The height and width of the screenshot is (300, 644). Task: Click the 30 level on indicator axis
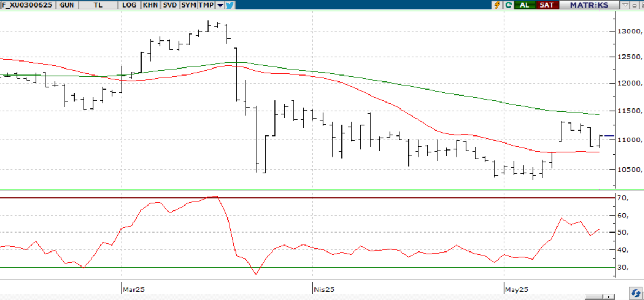click(623, 268)
